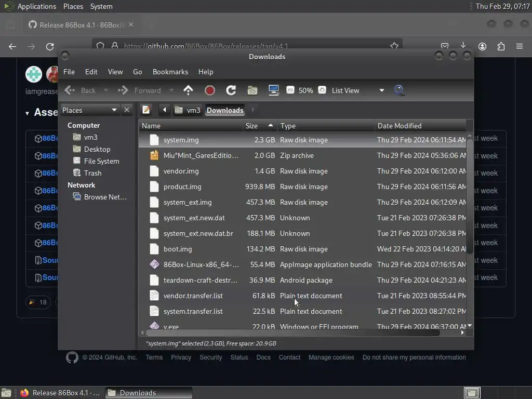Bookmark page with star icon in Firefox
Image resolution: width=532 pixels, height=399 pixels.
tap(394, 46)
